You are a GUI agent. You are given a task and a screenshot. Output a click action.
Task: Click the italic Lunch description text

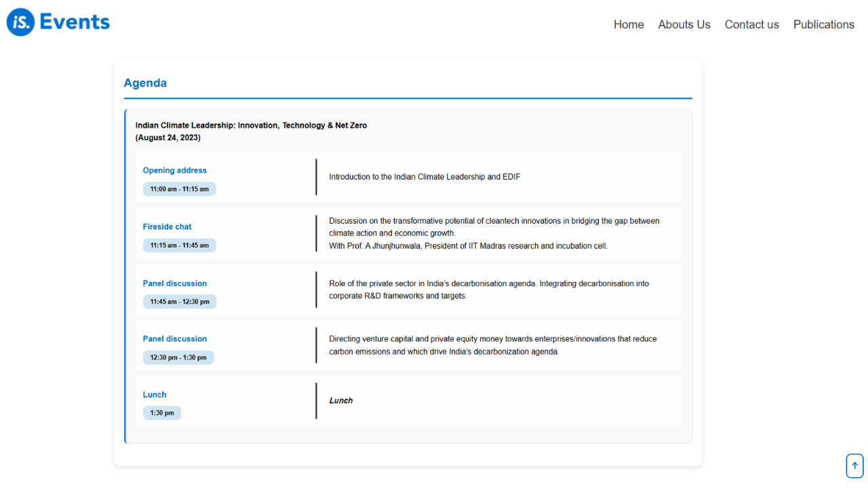341,401
